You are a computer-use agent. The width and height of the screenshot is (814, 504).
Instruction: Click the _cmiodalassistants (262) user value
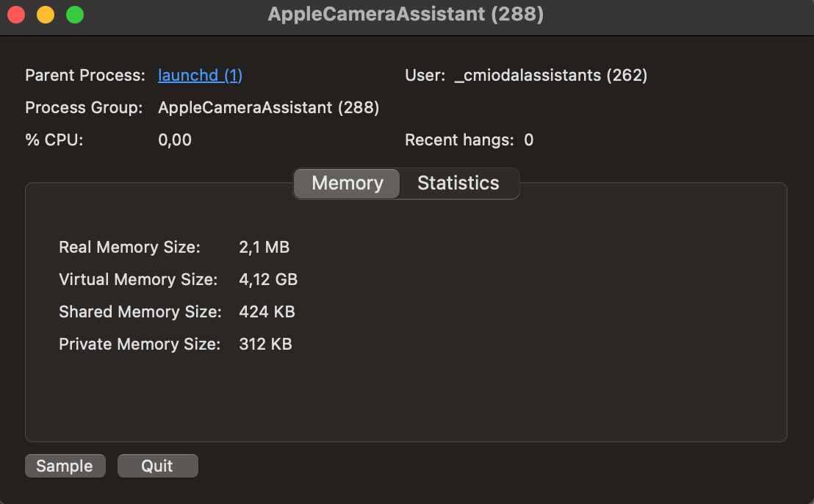[551, 76]
